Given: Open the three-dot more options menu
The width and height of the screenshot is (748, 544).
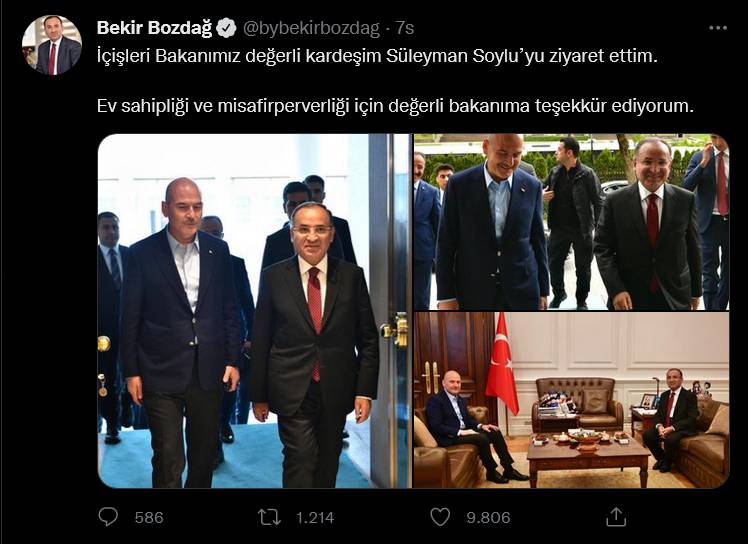Looking at the screenshot, I should pos(718,28).
